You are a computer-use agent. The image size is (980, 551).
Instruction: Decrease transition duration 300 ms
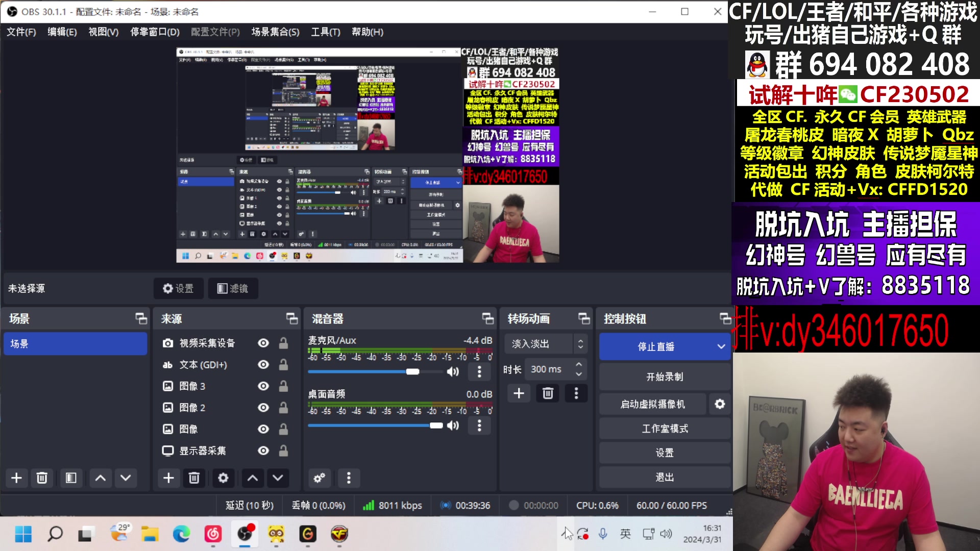579,374
